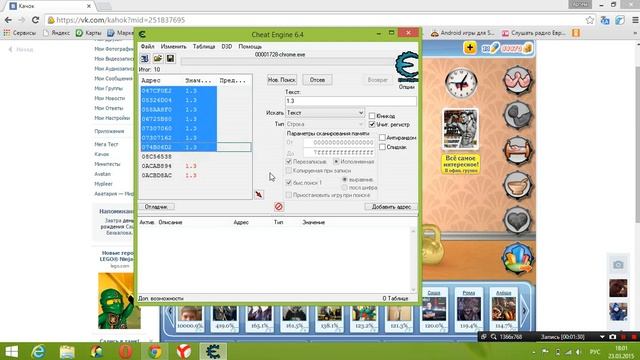
Task: Open the Chrome hamburger menu
Action: 635,20
